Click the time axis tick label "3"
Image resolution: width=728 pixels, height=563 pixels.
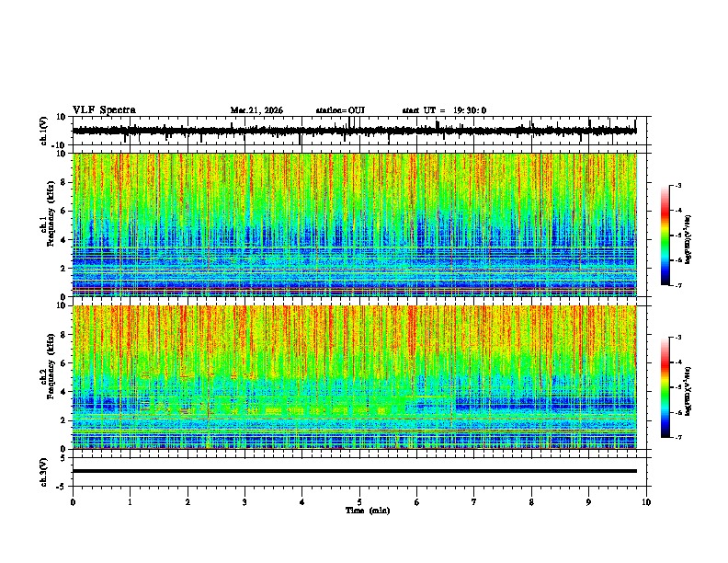pyautogui.click(x=245, y=502)
